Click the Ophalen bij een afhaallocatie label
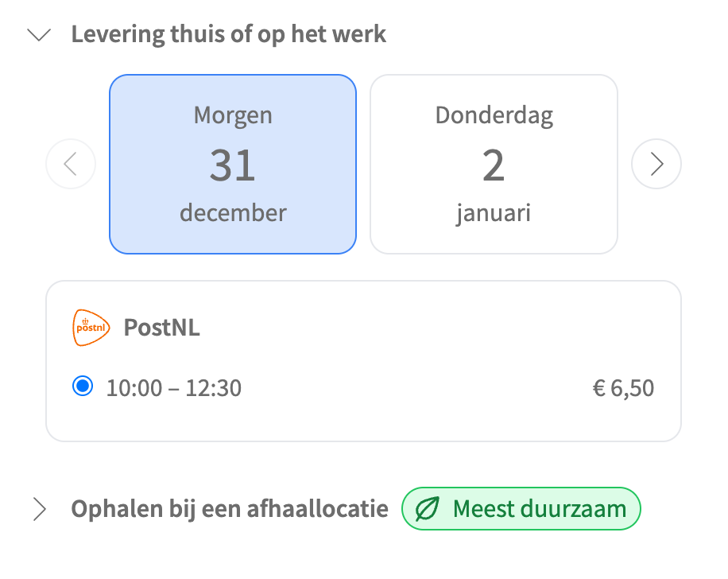The height and width of the screenshot is (579, 728). point(229,508)
